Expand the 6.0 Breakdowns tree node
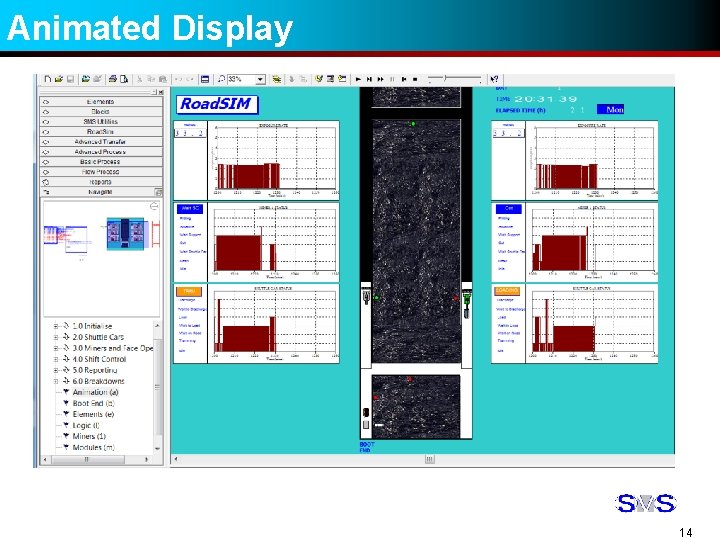The image size is (720, 540). coord(56,381)
